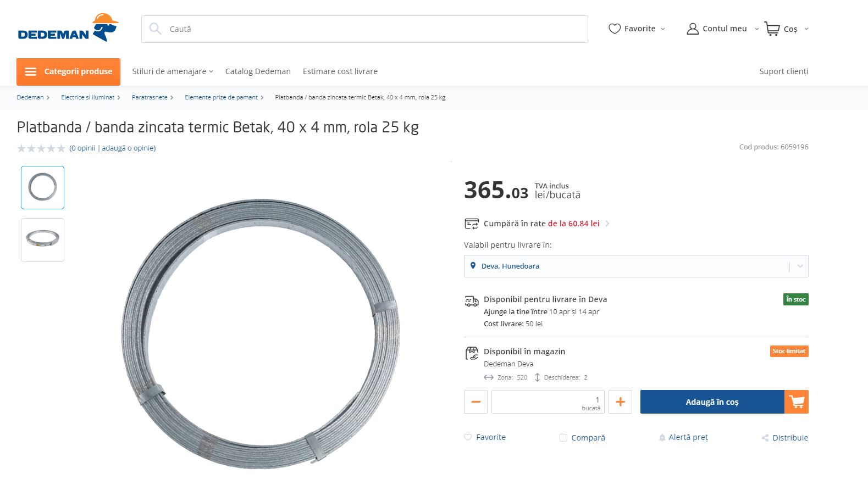Click de la 60.84 lei installment link

coord(574,224)
